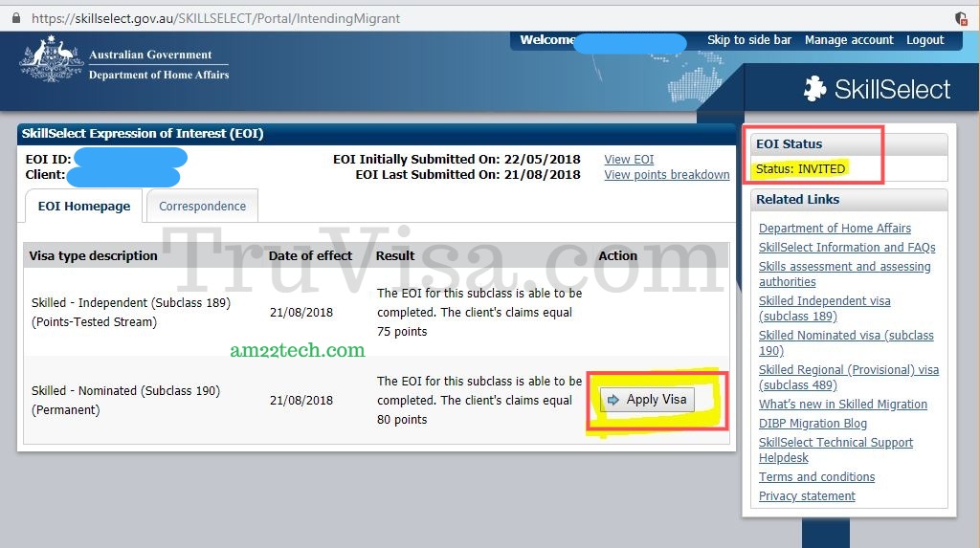The height and width of the screenshot is (548, 980).
Task: Open Department of Home Affairs related link
Action: [835, 229]
